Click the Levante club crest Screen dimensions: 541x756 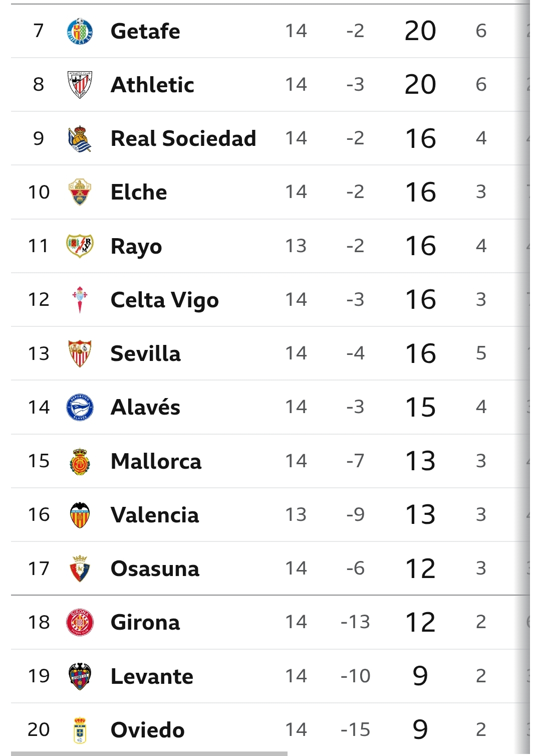[x=80, y=676]
